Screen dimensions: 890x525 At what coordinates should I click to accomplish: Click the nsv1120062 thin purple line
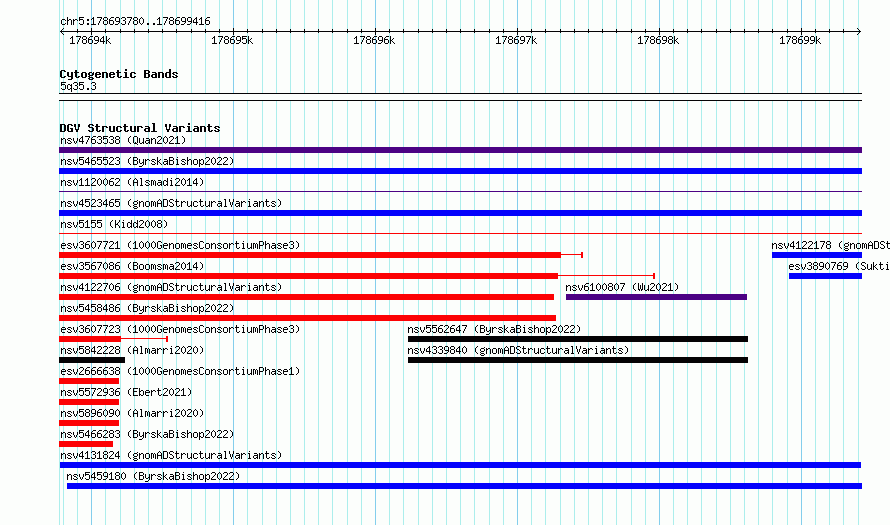(x=460, y=192)
